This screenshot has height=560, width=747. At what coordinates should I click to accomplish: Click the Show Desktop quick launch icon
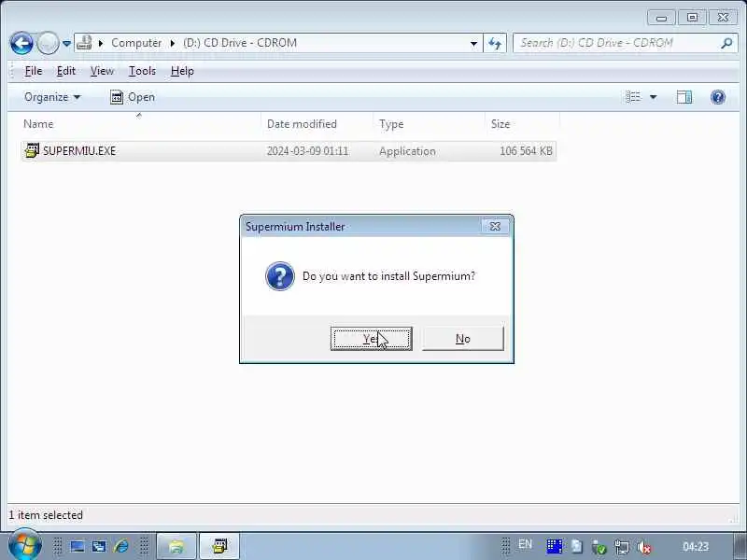(78, 546)
